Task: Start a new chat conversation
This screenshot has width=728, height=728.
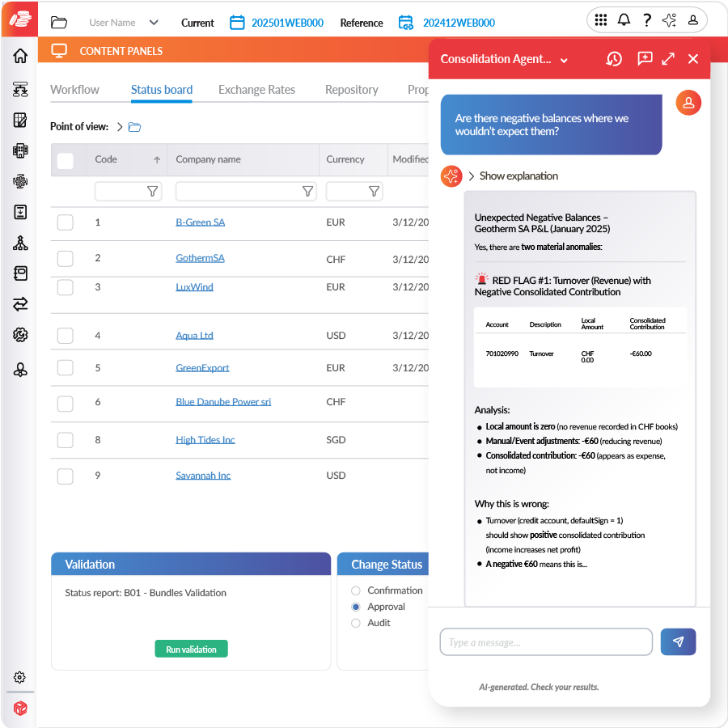Action: [645, 59]
